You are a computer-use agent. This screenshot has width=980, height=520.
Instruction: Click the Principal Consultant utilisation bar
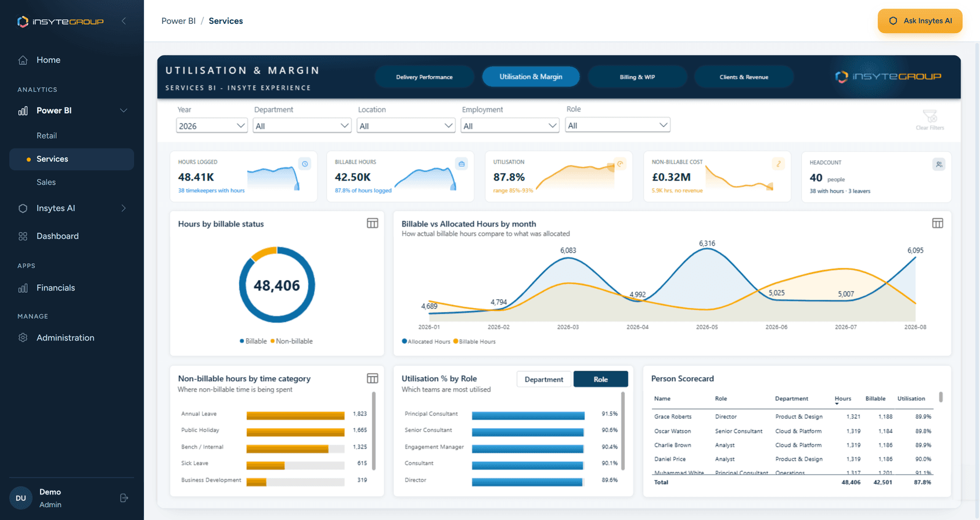pyautogui.click(x=528, y=415)
